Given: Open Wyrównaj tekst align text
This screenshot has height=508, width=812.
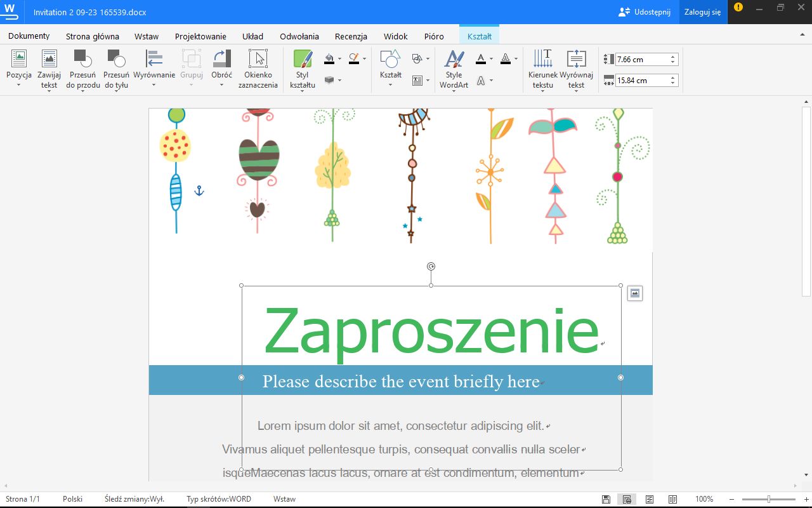Looking at the screenshot, I should (576, 69).
